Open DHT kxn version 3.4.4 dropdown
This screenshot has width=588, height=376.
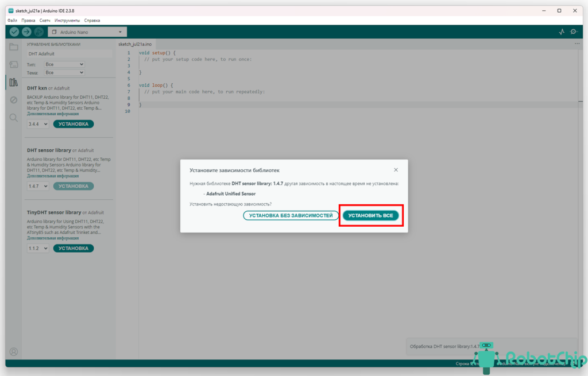38,124
